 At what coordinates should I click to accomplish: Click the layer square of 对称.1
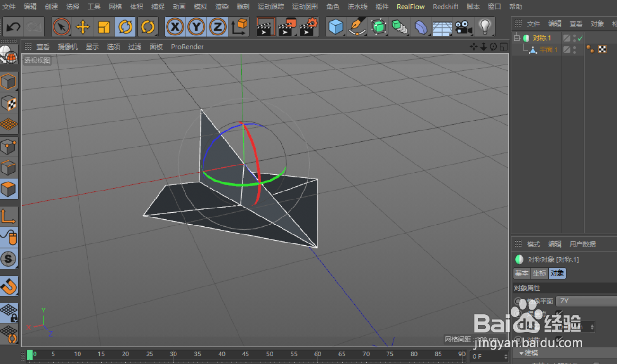tap(566, 38)
